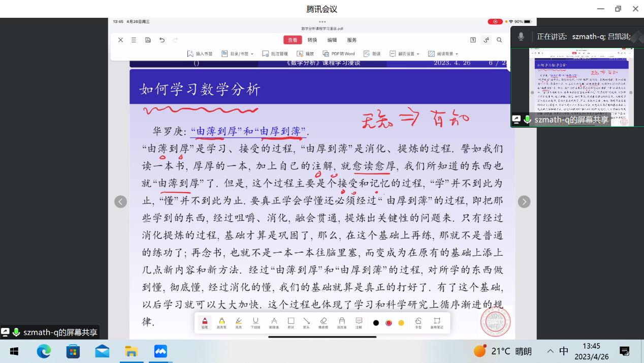This screenshot has width=644, height=363.
Task: Toggle the handwriting annotation mode icon
Action: (x=486, y=40)
